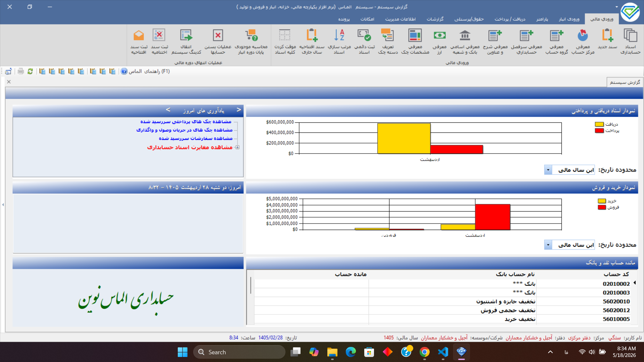This screenshot has height=362, width=644.
Task: Open معرفی مرکز حساب (cost center) icon
Action: tap(583, 41)
